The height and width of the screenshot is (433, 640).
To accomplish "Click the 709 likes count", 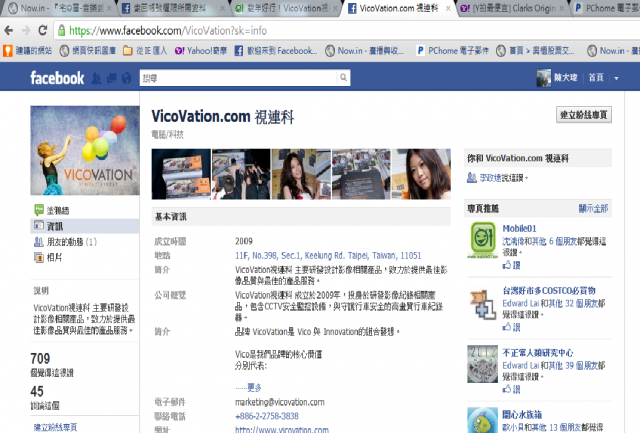I will (x=40, y=359).
